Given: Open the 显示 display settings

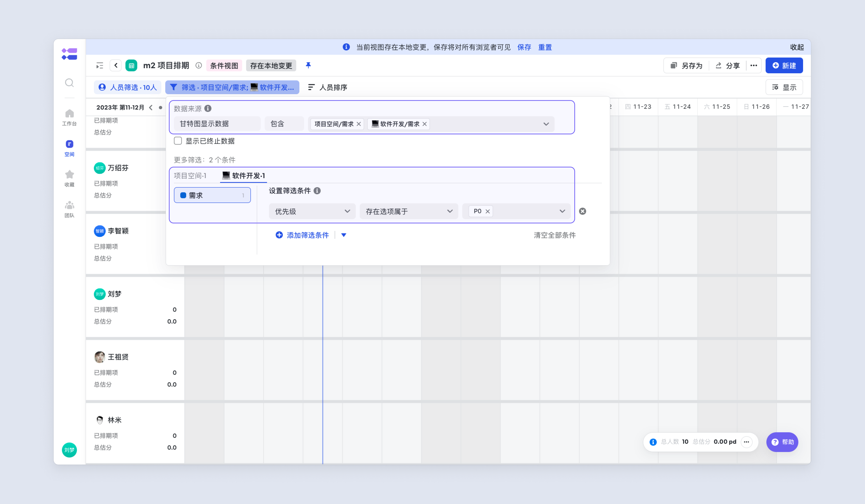Looking at the screenshot, I should (x=784, y=87).
